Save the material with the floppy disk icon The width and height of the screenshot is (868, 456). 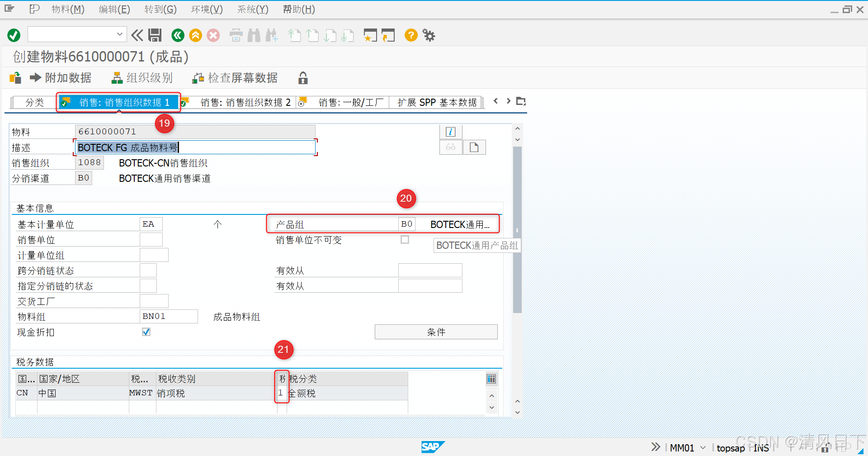tap(155, 35)
